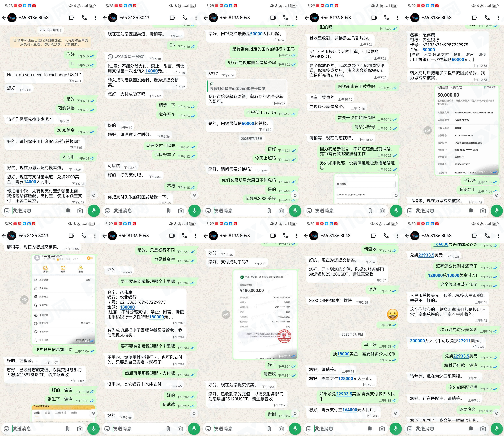This screenshot has height=436, width=504.
Task: Open the ¥180,000.00 receipt image
Action: (x=265, y=315)
